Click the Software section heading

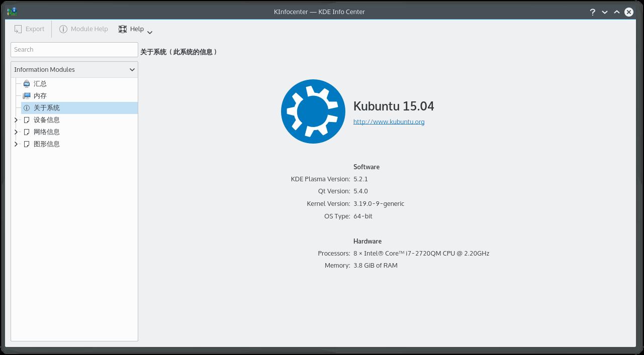366,167
